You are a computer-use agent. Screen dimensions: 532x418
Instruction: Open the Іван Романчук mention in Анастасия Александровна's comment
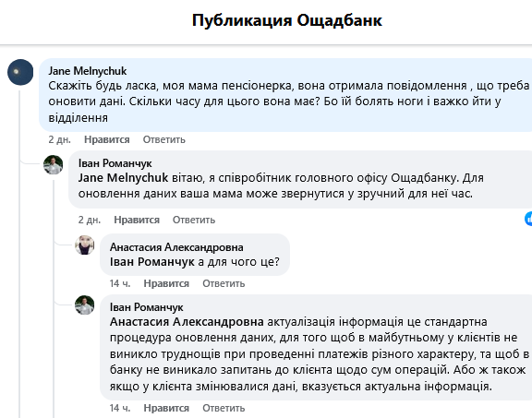(152, 262)
